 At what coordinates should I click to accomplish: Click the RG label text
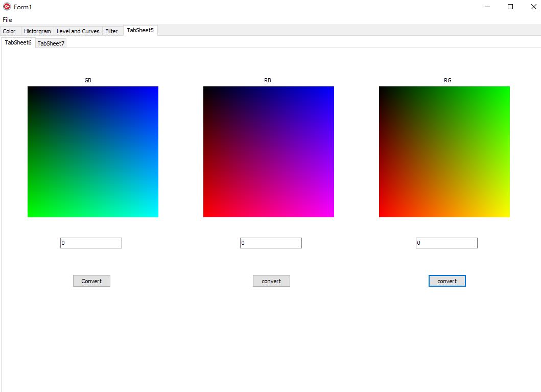click(448, 80)
